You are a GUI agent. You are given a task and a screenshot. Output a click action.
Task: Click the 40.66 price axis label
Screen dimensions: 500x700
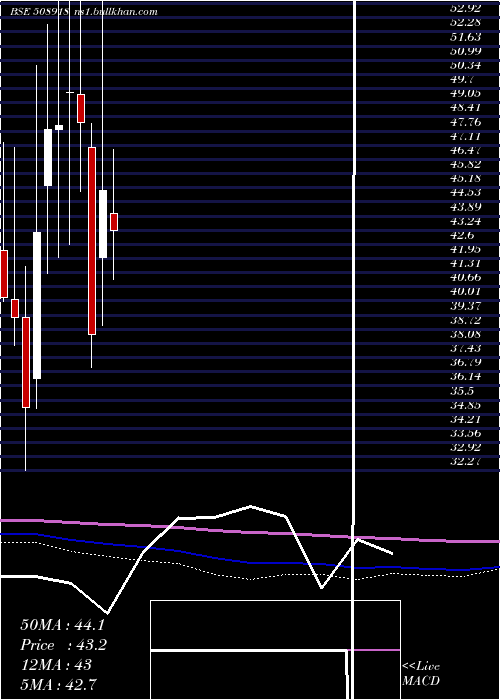coord(466,278)
